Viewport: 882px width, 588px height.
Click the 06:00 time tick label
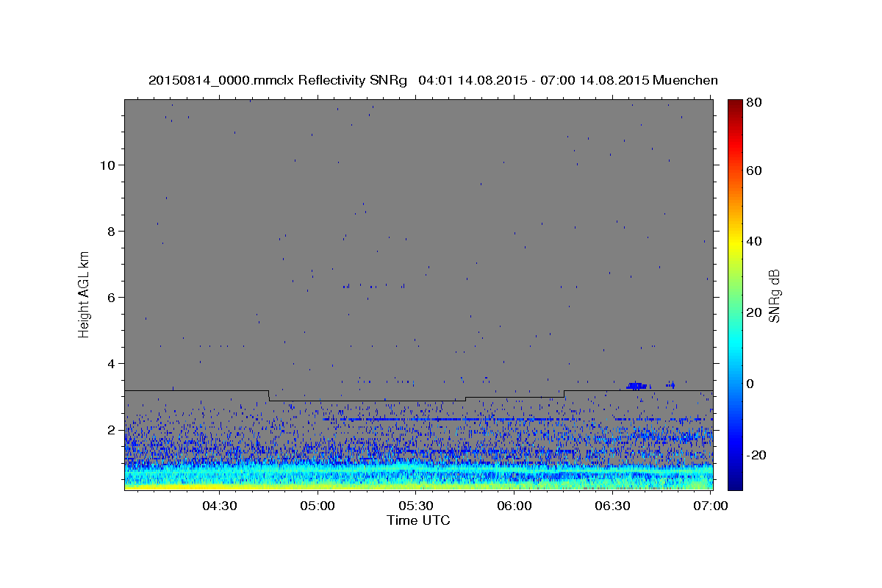(x=514, y=506)
